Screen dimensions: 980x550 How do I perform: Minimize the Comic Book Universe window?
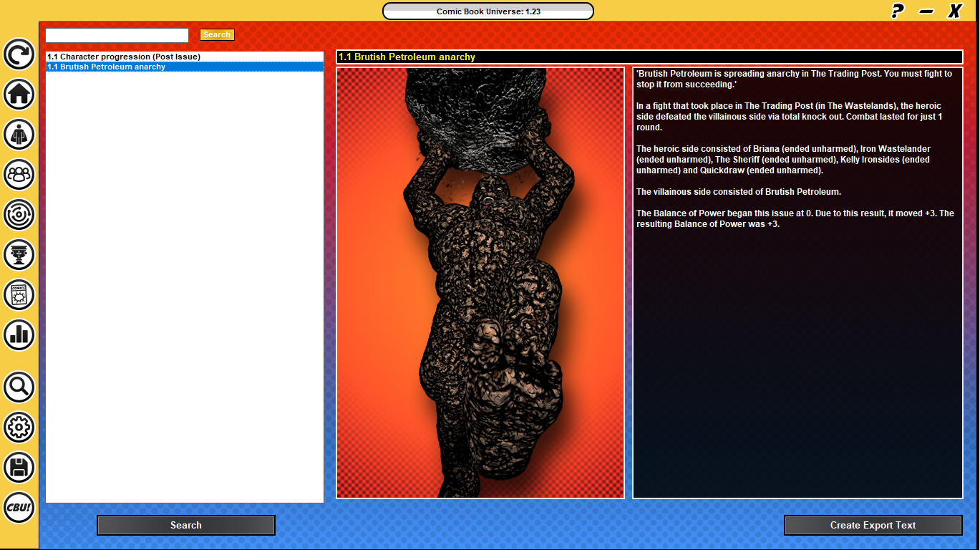pyautogui.click(x=926, y=11)
